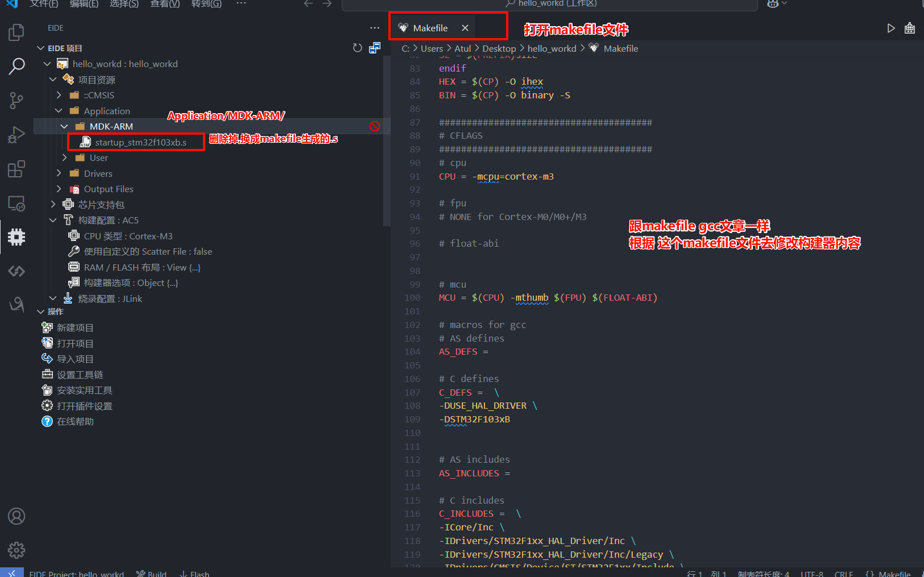
Task: Collapse the EIDE 项目 section
Action: [40, 48]
